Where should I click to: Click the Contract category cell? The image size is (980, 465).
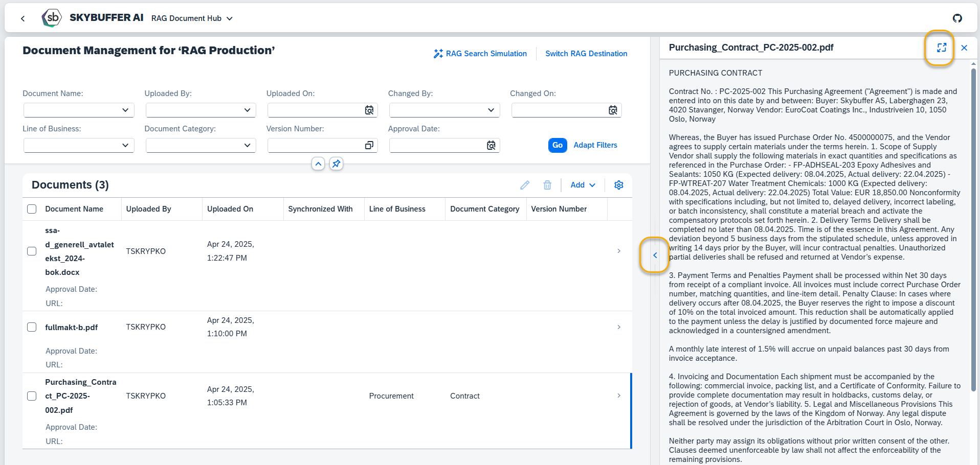(465, 396)
